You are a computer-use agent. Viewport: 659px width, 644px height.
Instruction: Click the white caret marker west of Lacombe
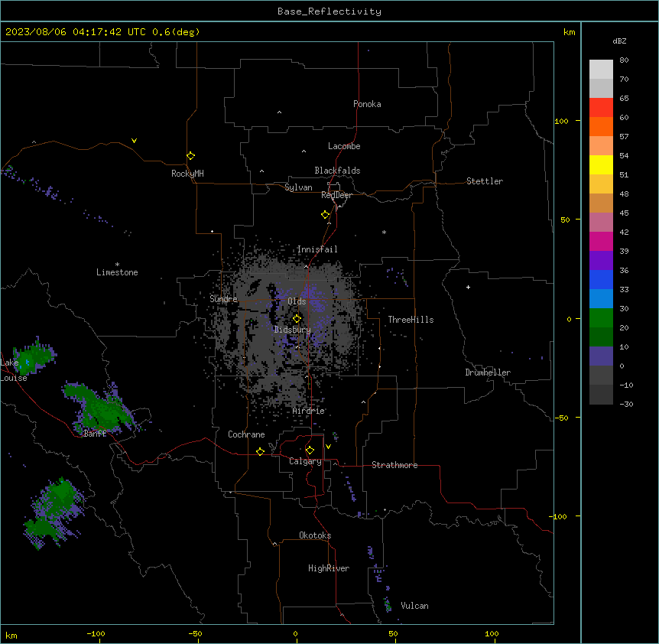(304, 151)
